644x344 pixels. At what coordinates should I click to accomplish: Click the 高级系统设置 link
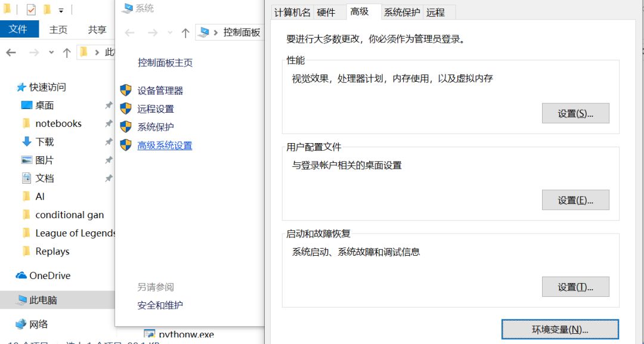point(165,145)
